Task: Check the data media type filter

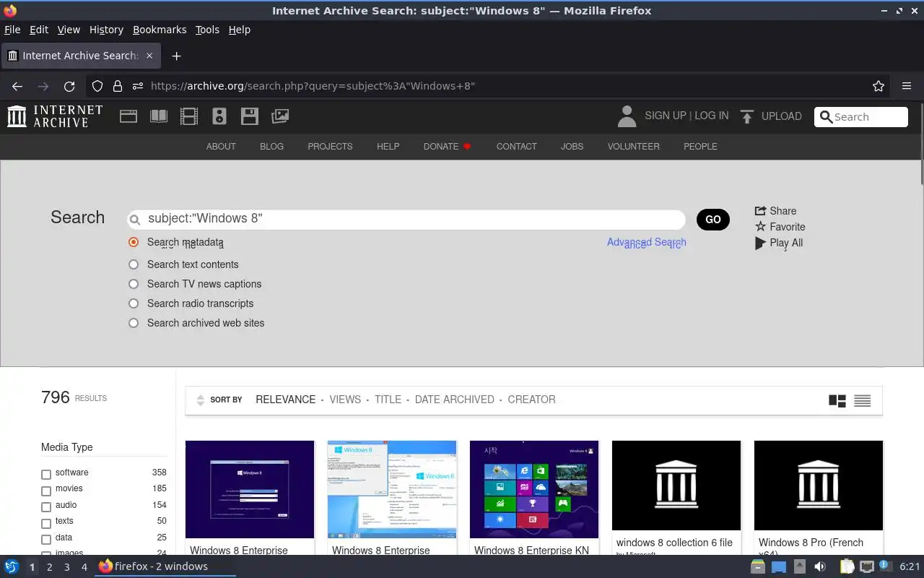Action: [x=46, y=539]
